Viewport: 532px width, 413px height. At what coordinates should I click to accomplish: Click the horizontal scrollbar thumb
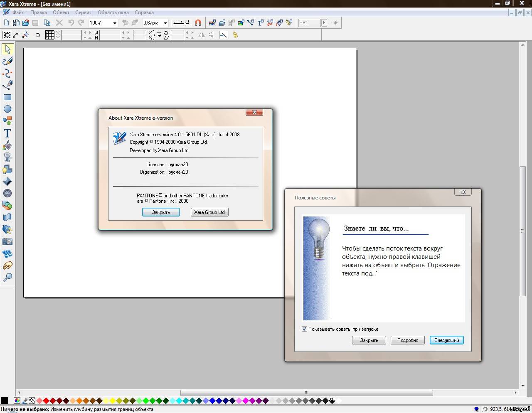click(307, 393)
